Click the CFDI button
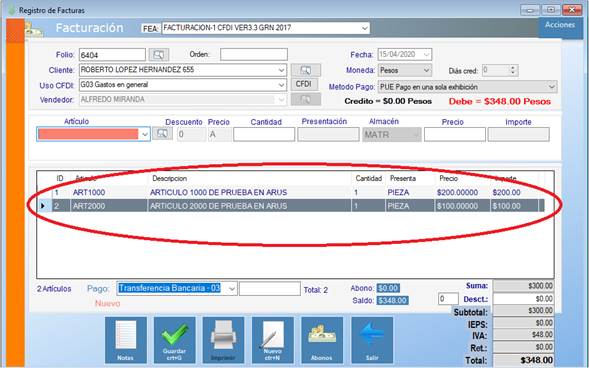589x368 pixels. point(304,84)
